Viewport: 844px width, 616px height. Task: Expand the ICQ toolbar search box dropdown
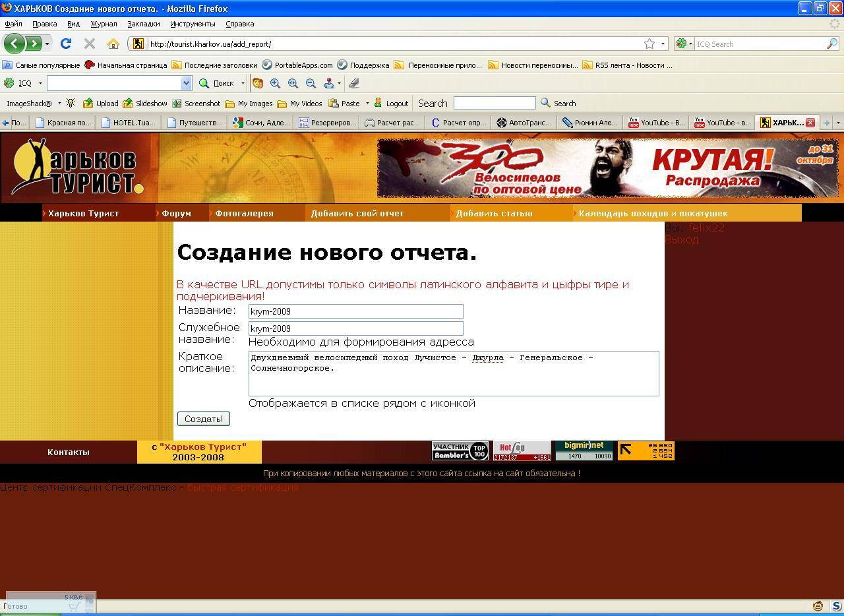[x=186, y=83]
